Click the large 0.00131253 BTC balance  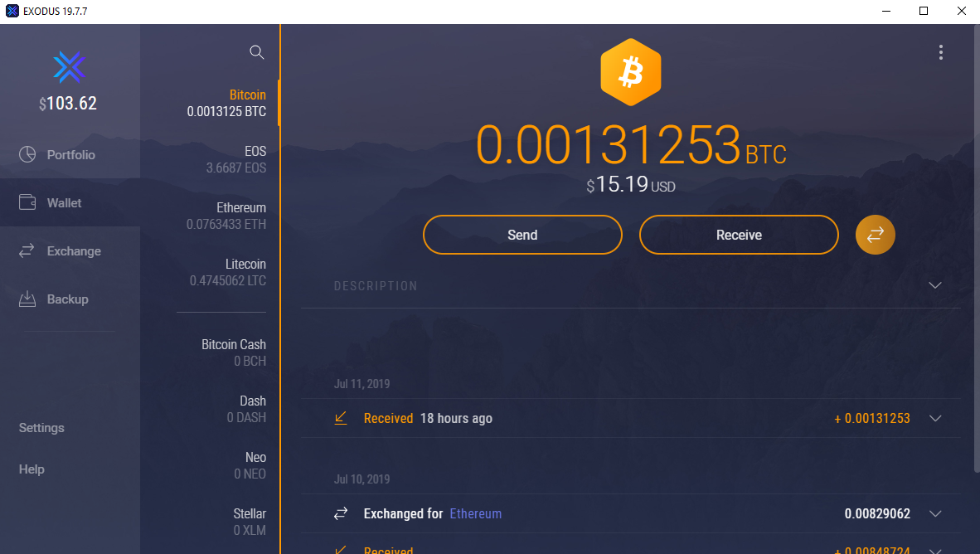pyautogui.click(x=631, y=145)
